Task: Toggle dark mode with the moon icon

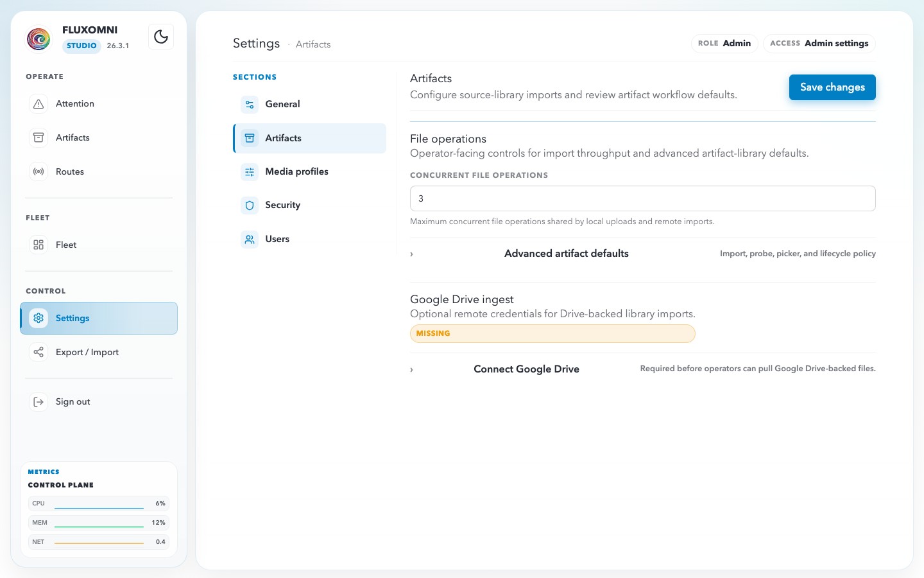Action: (x=161, y=37)
